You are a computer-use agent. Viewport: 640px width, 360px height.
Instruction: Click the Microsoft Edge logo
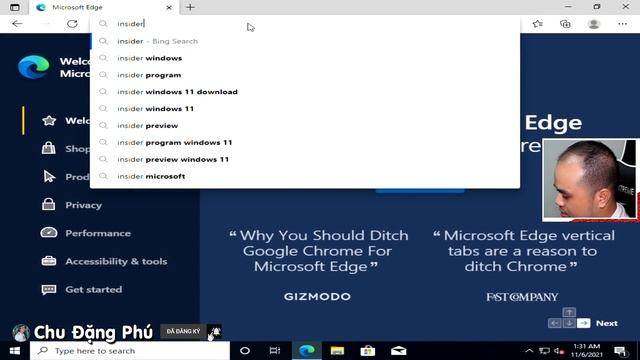click(33, 67)
